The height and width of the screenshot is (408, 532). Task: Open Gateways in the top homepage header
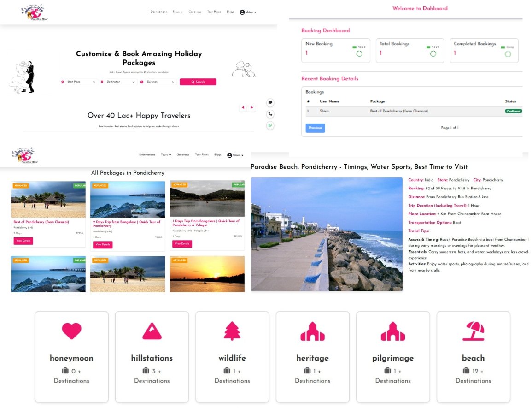pos(195,12)
